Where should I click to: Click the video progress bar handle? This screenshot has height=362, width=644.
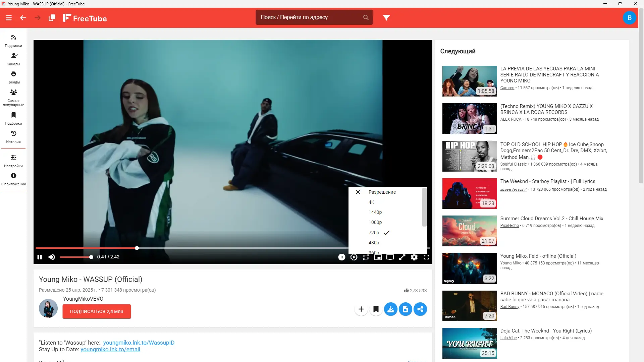(x=137, y=248)
